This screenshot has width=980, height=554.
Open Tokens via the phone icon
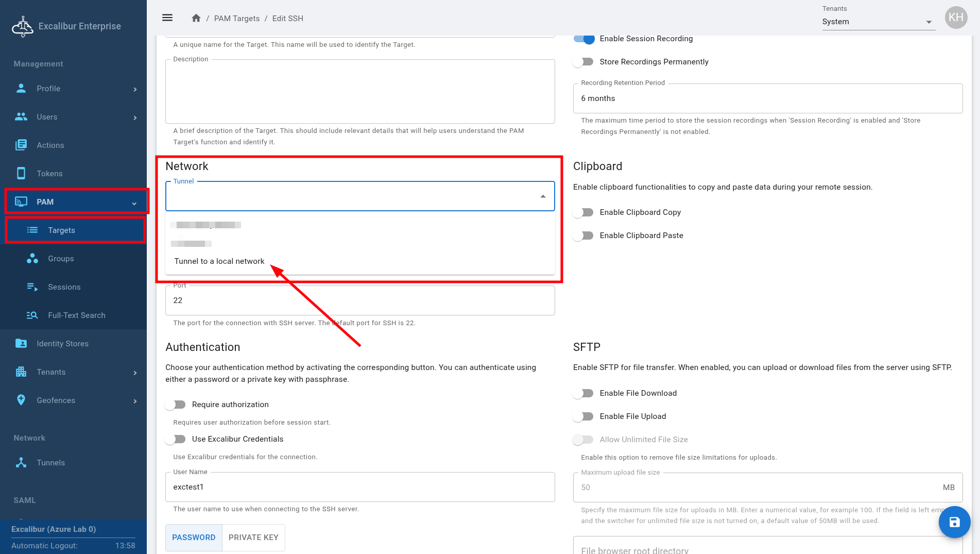pyautogui.click(x=21, y=174)
